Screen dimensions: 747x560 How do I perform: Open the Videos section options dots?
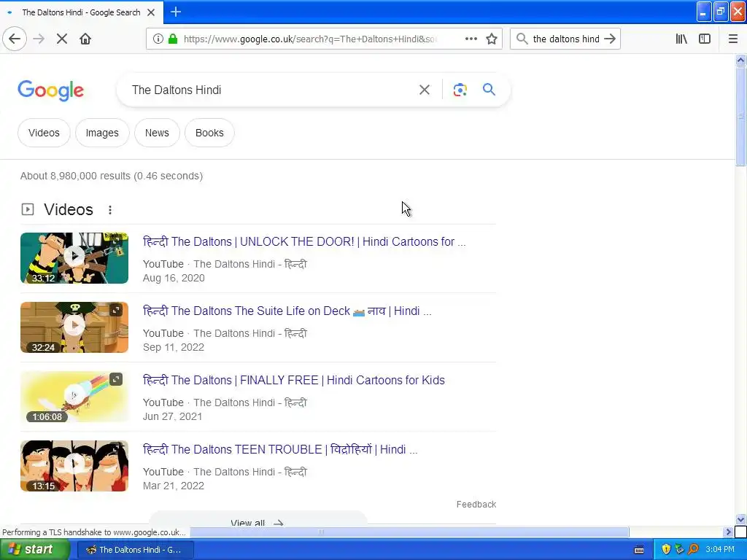click(110, 210)
